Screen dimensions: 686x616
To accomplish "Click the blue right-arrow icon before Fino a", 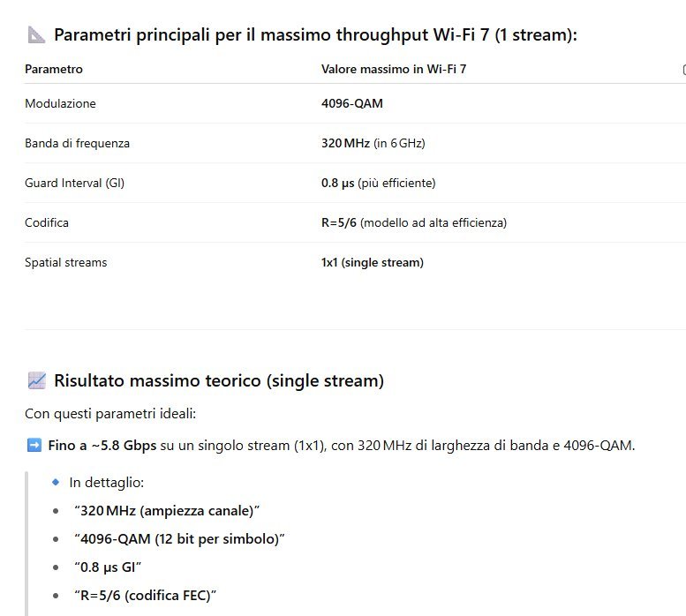I will 34,446.
